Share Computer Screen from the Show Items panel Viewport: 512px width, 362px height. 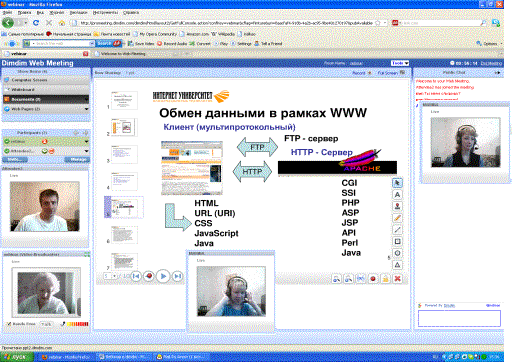click(46, 80)
